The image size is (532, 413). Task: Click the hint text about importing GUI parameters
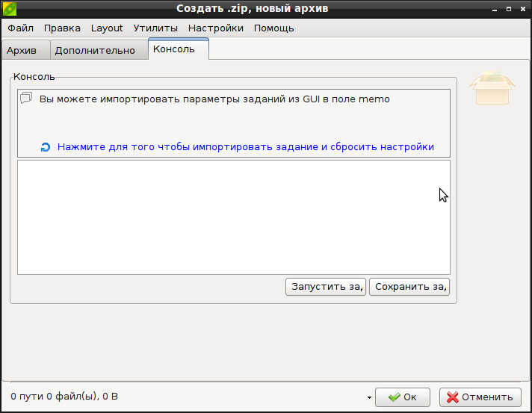click(x=214, y=99)
